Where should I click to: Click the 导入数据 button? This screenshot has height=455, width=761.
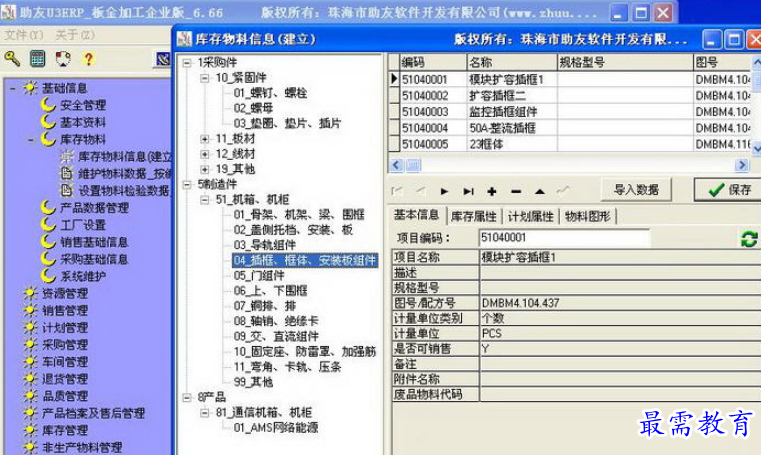pos(636,190)
